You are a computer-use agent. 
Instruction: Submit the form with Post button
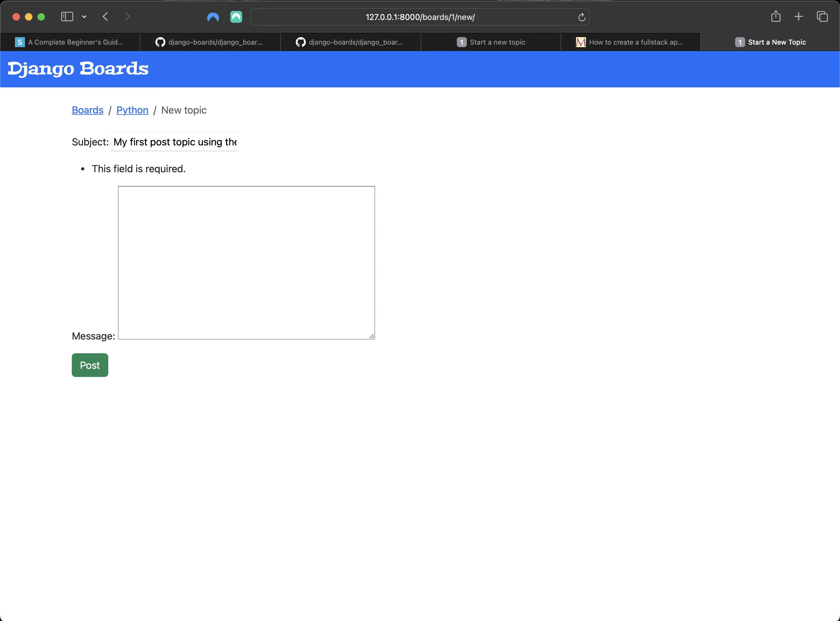(90, 365)
